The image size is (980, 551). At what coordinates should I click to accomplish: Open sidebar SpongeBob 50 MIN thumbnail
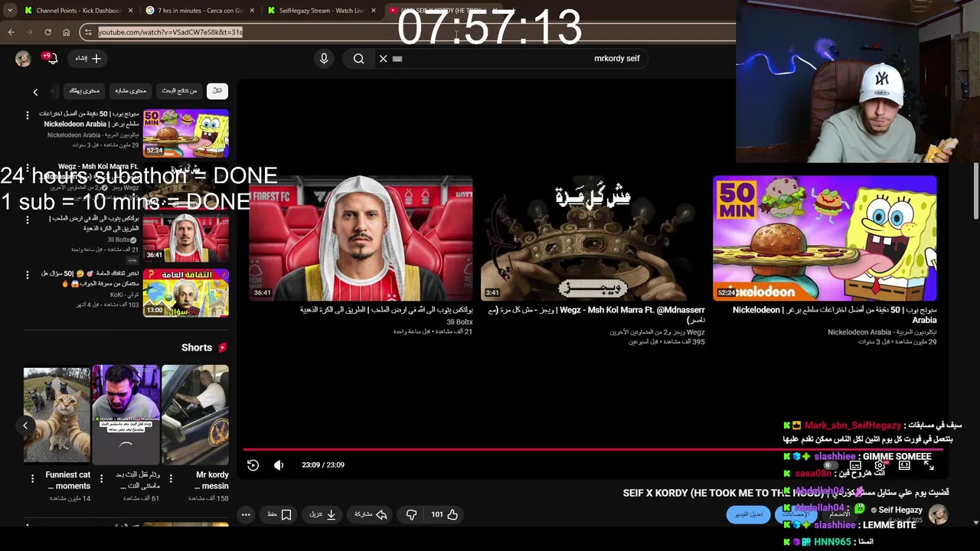click(185, 133)
